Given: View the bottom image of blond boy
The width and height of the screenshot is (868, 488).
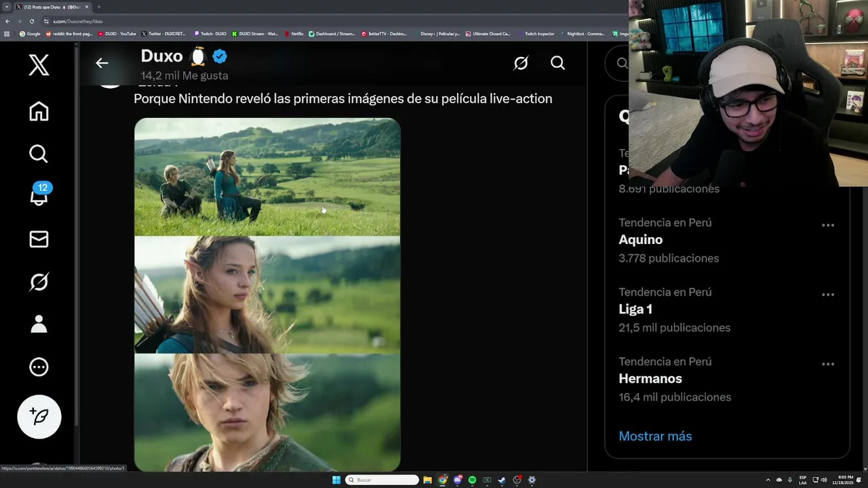Looking at the screenshot, I should pyautogui.click(x=267, y=412).
